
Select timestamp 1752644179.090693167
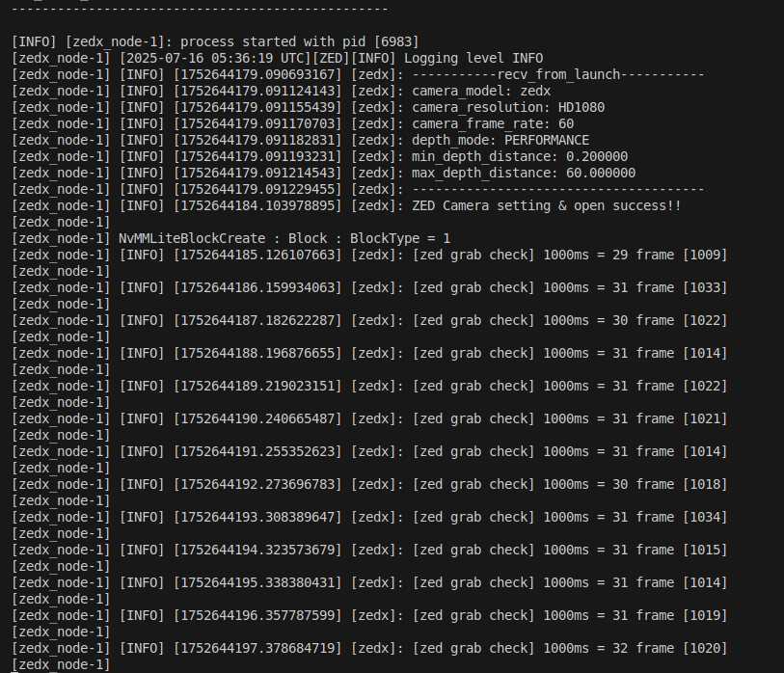(257, 75)
